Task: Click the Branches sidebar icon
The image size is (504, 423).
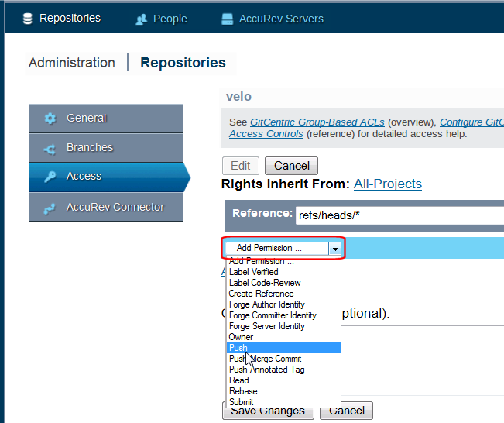Action: click(50, 148)
